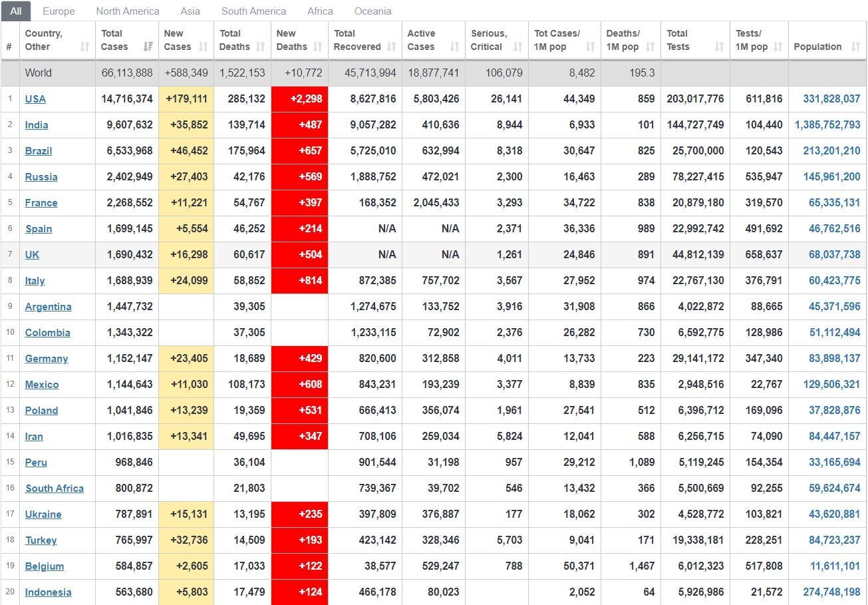The height and width of the screenshot is (605, 868).
Task: Switch to the Europe tab
Action: [x=59, y=11]
